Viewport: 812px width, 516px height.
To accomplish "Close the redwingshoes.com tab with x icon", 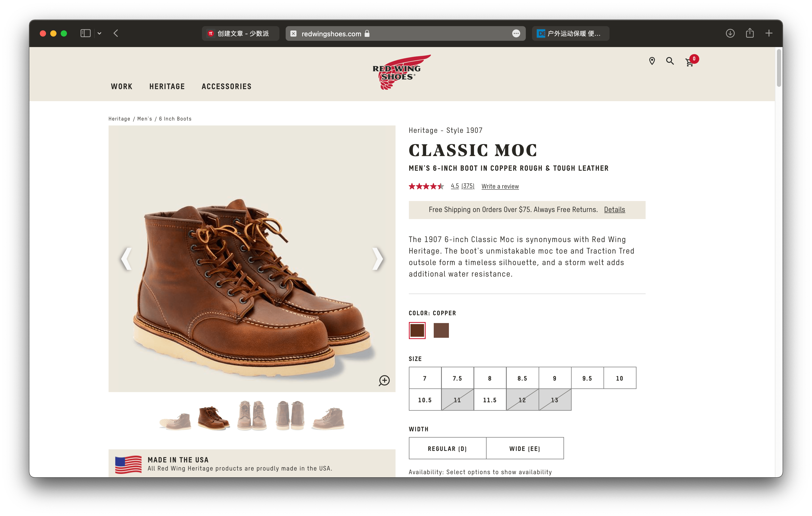I will pyautogui.click(x=293, y=34).
